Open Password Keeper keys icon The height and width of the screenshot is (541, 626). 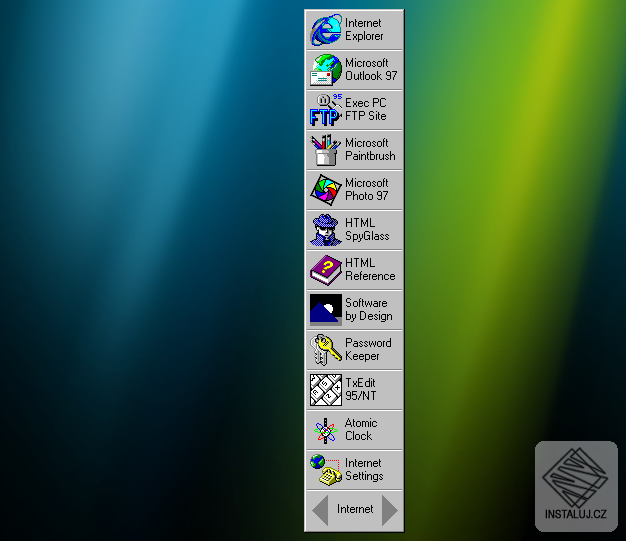(x=326, y=350)
